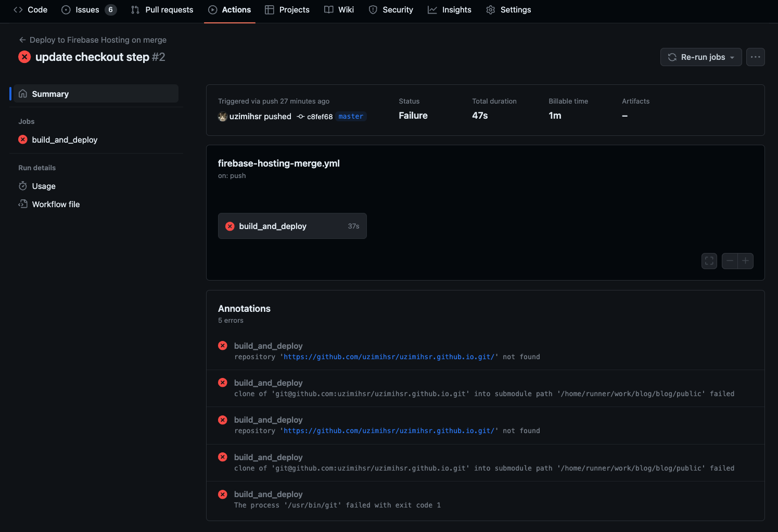Click the 47s total duration value
This screenshot has height=532, width=778.
[x=480, y=116]
